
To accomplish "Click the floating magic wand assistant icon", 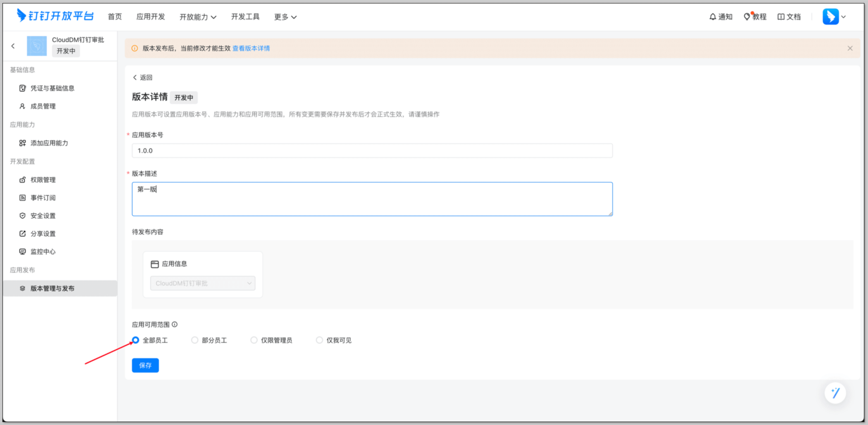I will coord(835,393).
